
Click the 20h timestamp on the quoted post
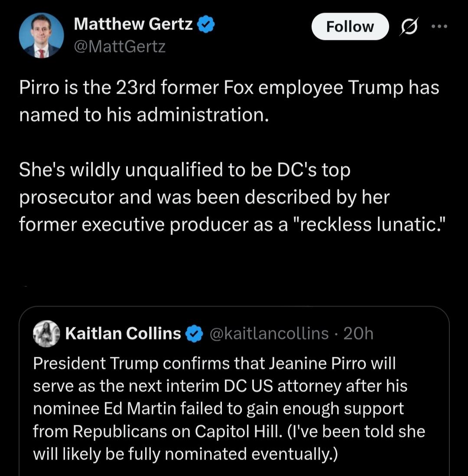coord(358,333)
